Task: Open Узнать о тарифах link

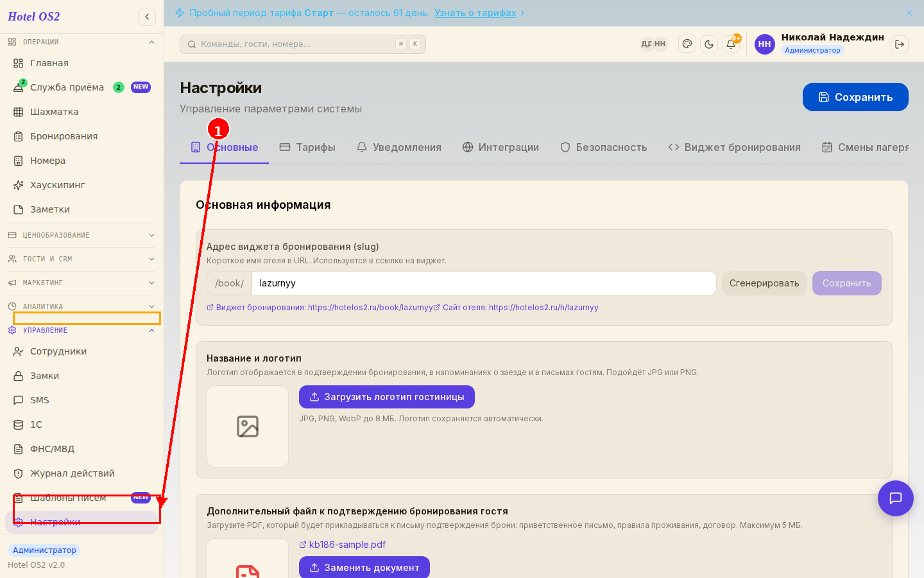Action: tap(475, 13)
